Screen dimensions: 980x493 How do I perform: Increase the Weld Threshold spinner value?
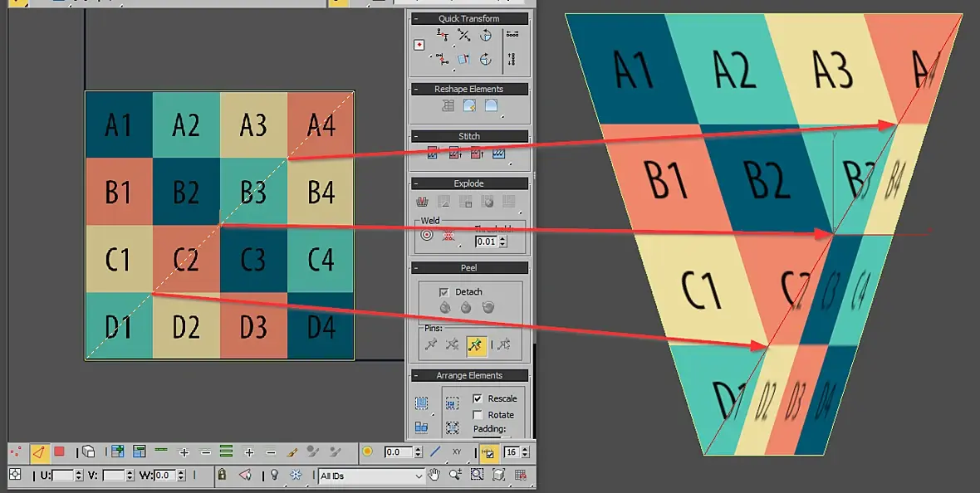click(504, 239)
